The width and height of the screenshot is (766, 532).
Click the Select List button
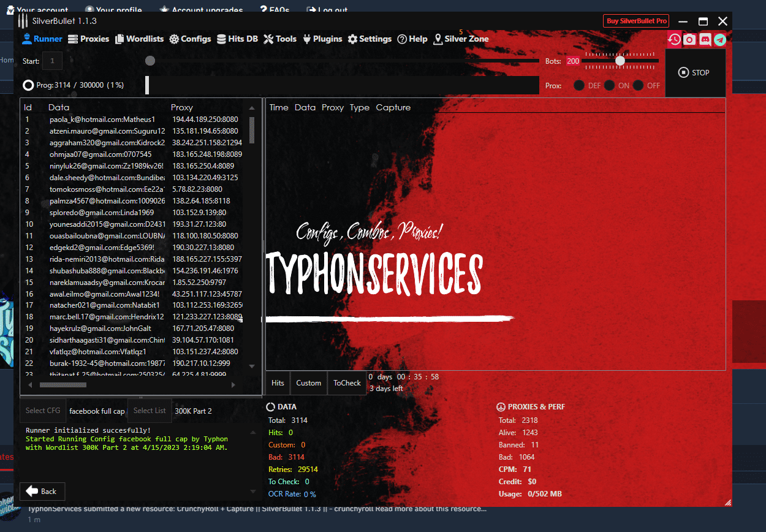pyautogui.click(x=150, y=411)
